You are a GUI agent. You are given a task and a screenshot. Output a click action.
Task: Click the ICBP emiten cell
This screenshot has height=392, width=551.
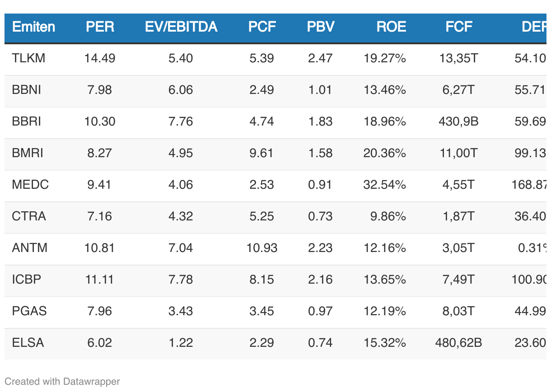27,280
